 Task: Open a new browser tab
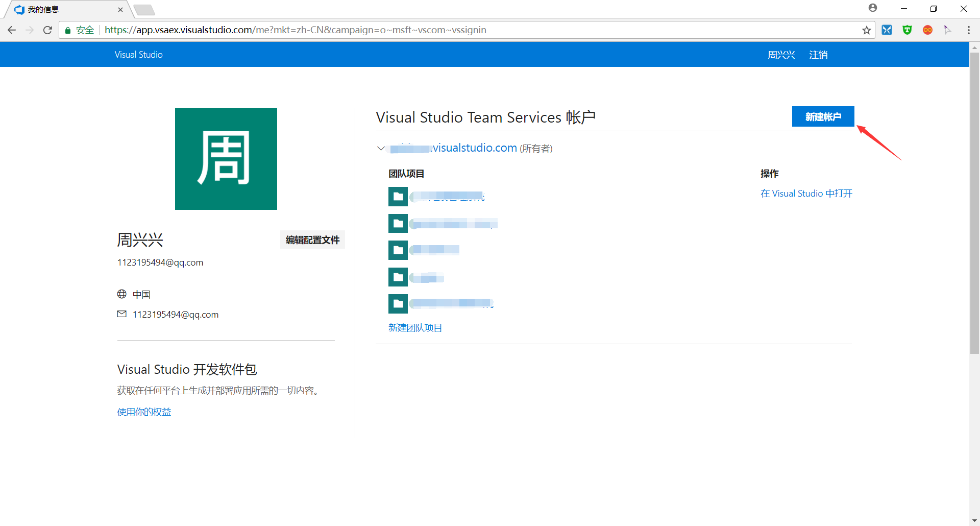tap(144, 10)
